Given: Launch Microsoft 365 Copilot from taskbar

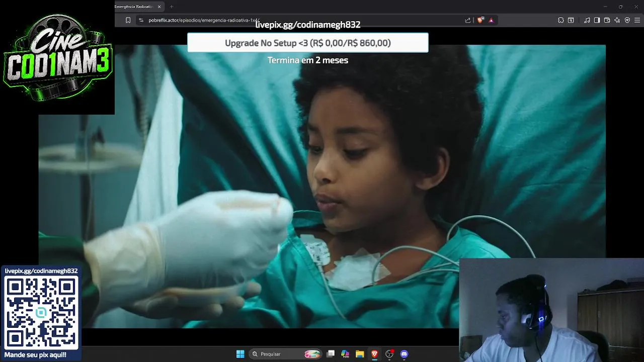Looking at the screenshot, I should (x=345, y=354).
